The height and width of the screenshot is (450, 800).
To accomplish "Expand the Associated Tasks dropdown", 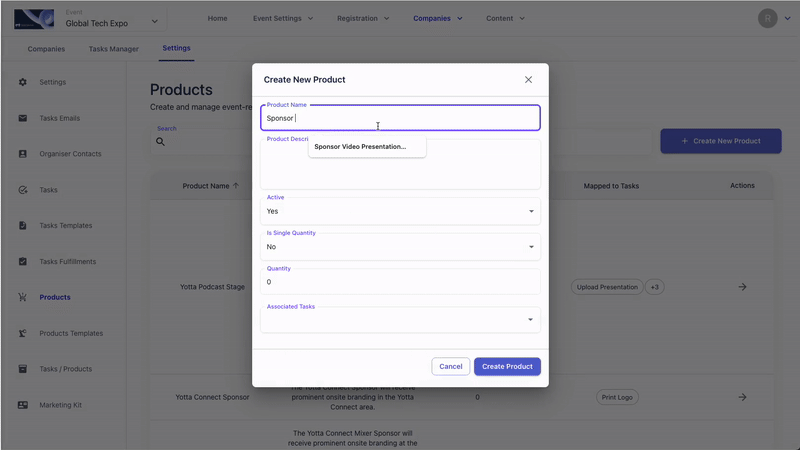I will point(531,320).
